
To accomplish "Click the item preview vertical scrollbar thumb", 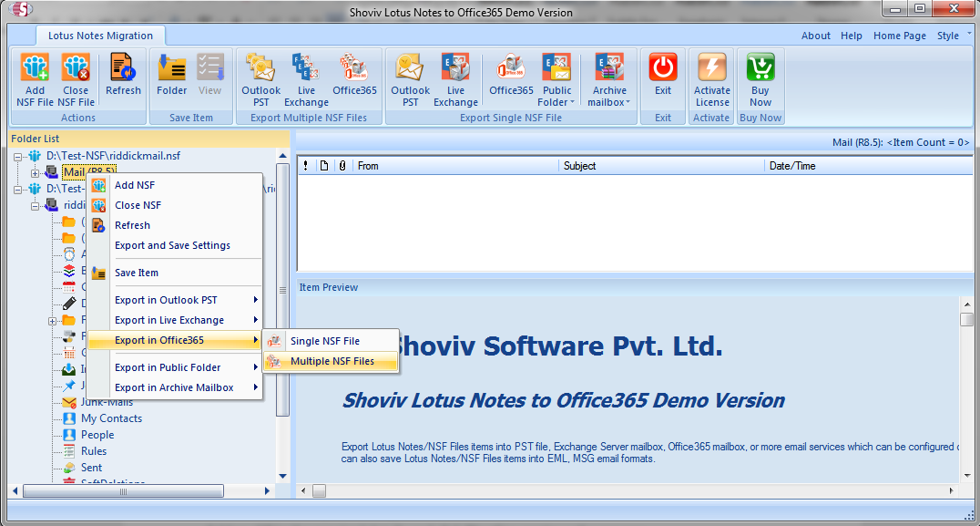I will click(966, 318).
